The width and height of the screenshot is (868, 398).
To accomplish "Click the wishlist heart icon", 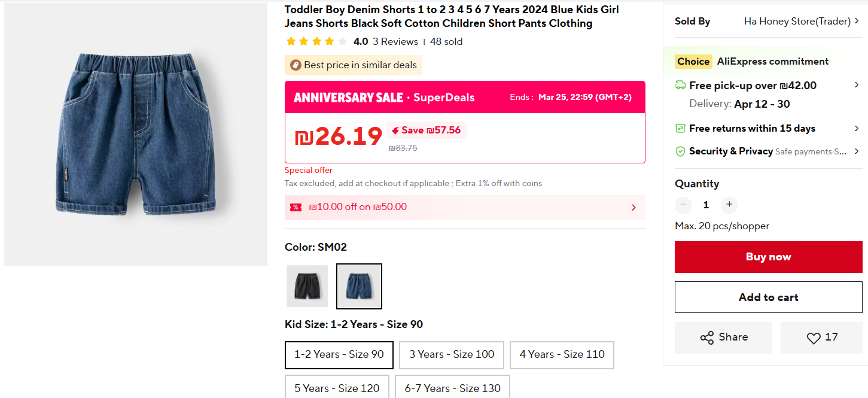I will pos(814,338).
